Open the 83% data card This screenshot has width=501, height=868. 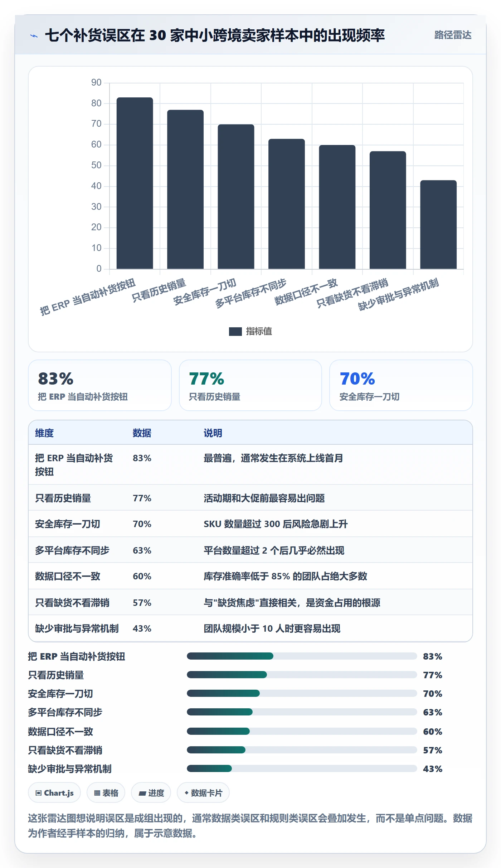(x=100, y=385)
